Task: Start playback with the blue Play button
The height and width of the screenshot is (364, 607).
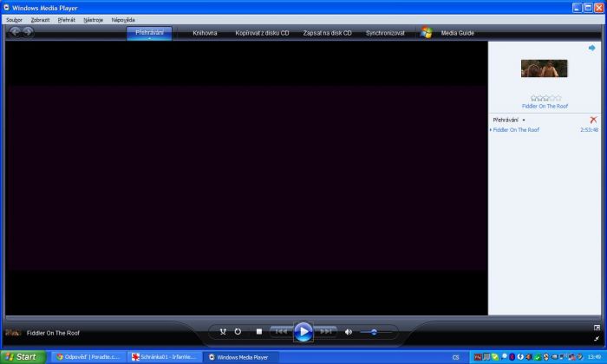Action: [303, 332]
